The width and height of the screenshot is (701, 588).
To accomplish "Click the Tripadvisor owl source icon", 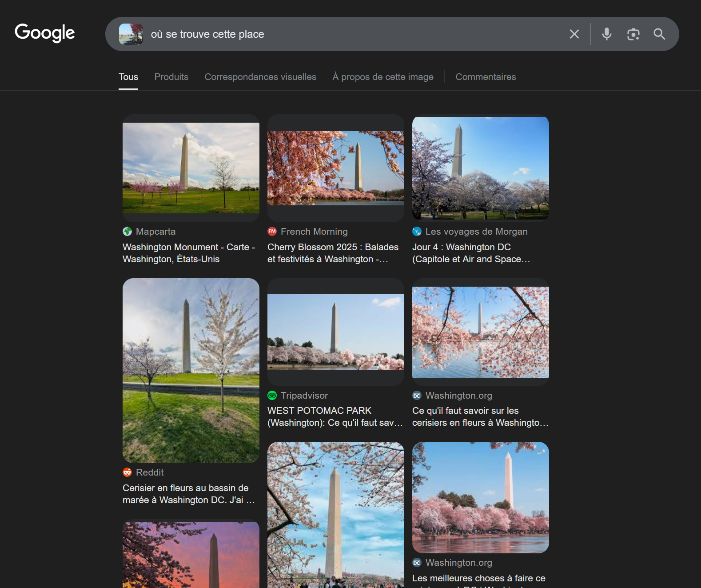I will tap(272, 396).
